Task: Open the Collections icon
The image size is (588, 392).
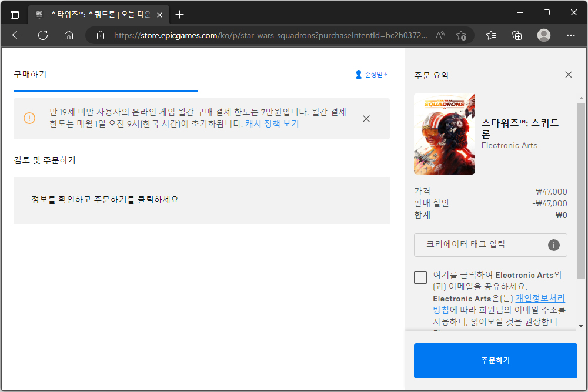Action: click(x=517, y=35)
